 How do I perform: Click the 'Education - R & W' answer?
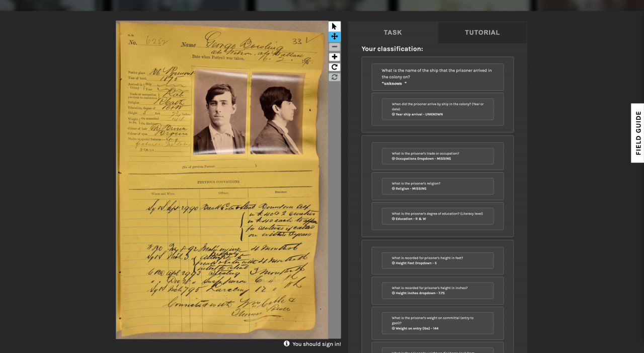pos(409,219)
